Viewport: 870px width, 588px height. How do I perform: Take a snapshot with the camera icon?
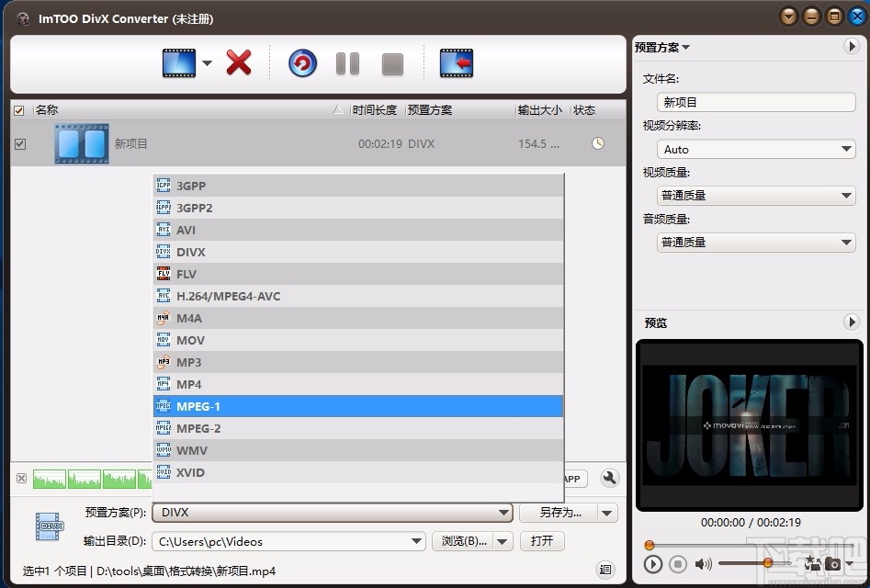coord(832,563)
